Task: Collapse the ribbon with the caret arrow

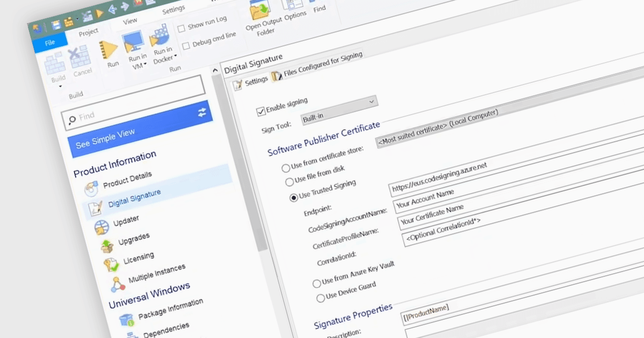Action: 215,70
